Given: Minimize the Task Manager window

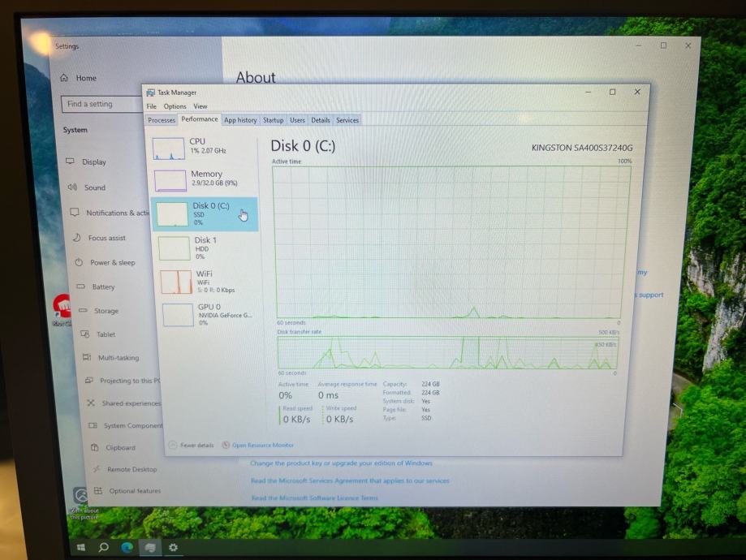Looking at the screenshot, I should pos(589,92).
